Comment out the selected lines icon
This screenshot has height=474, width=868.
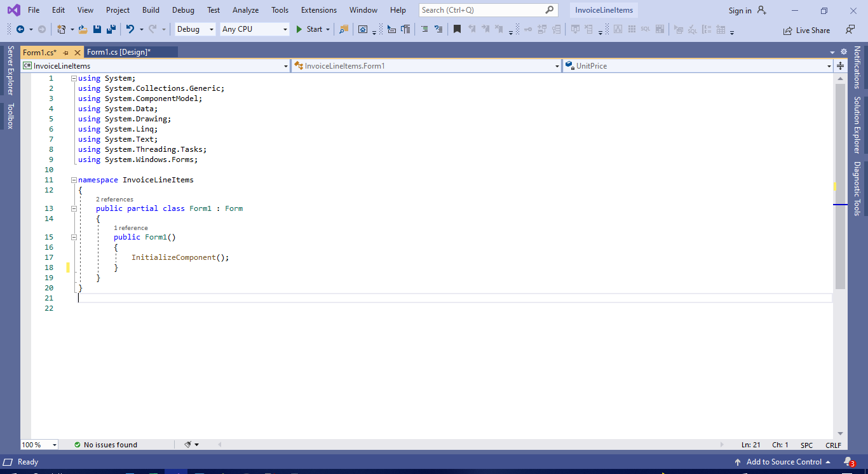pos(424,29)
